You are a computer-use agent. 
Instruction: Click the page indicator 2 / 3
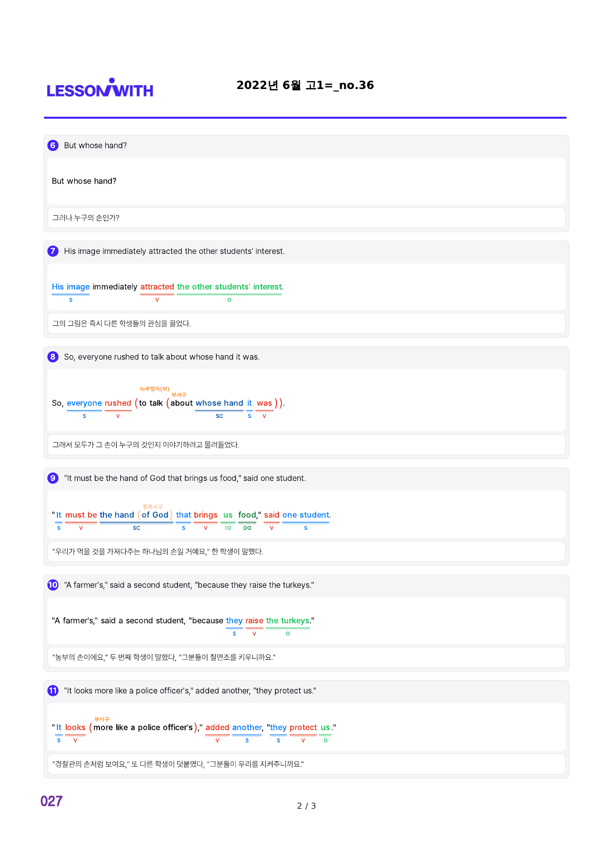point(306,806)
